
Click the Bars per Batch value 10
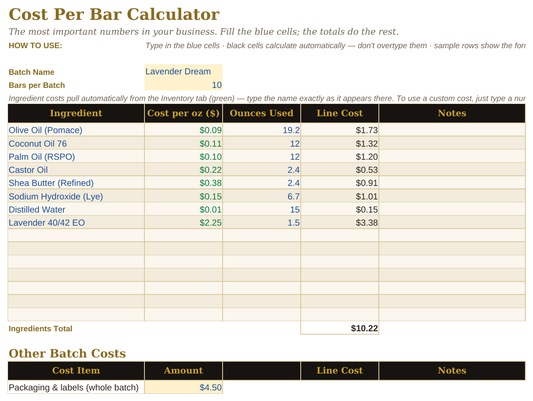coord(184,85)
